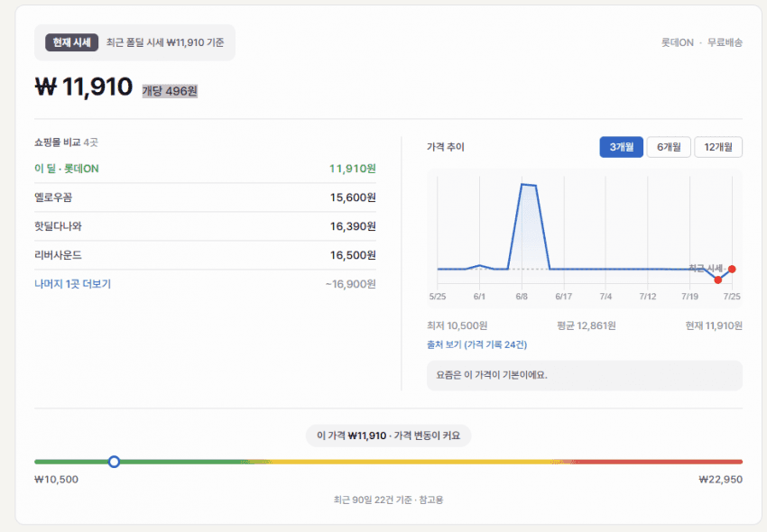Image resolution: width=767 pixels, height=532 pixels.
Task: Click the 쇼핑몰 비교 4곳 heading
Action: pos(66,142)
